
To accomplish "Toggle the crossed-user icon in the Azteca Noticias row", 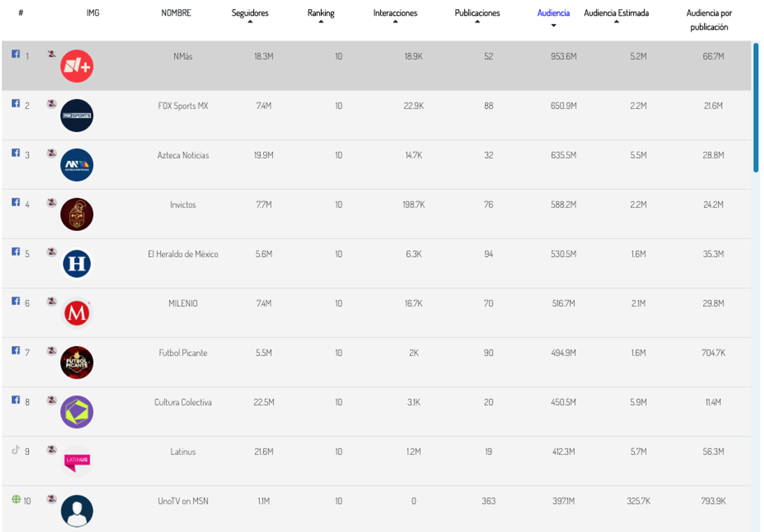I will pyautogui.click(x=52, y=153).
